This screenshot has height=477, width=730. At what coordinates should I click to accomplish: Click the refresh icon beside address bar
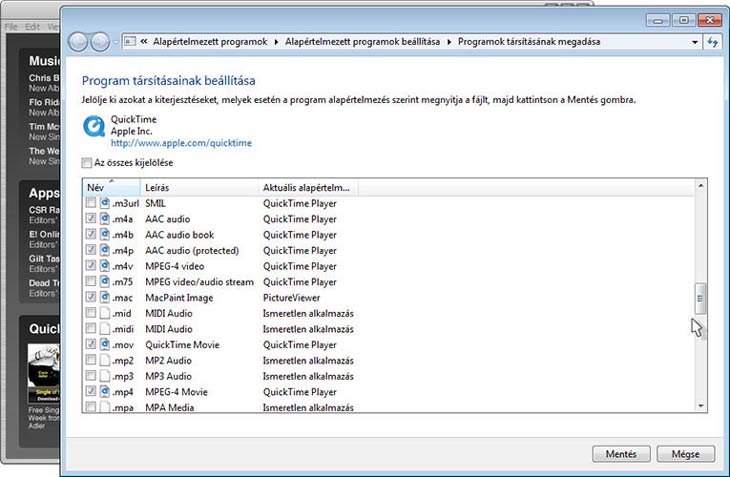click(713, 42)
